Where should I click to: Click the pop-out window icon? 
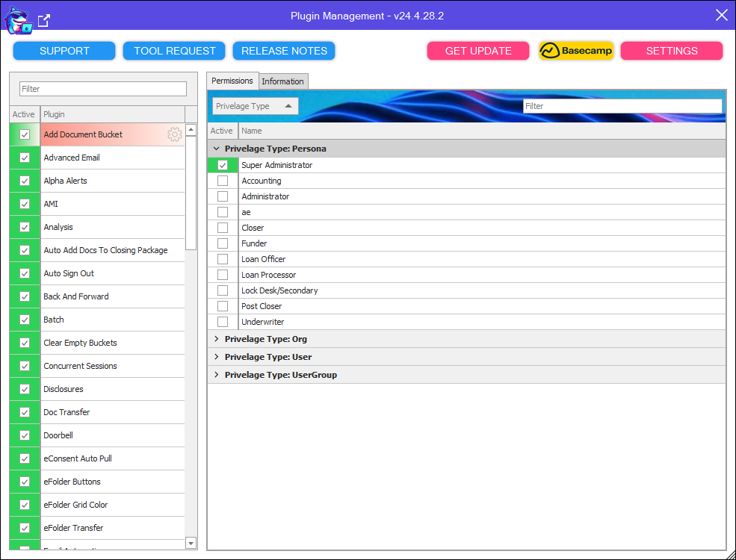[x=44, y=21]
